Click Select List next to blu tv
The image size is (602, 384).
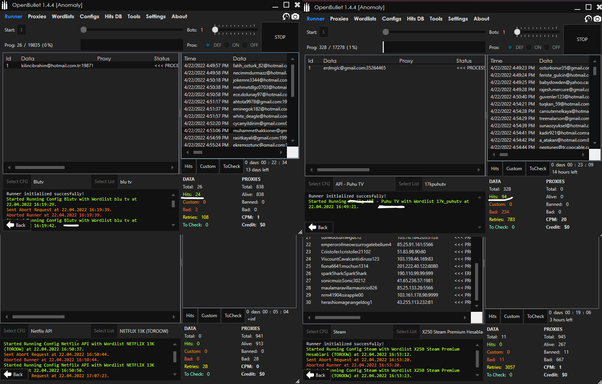tap(104, 182)
